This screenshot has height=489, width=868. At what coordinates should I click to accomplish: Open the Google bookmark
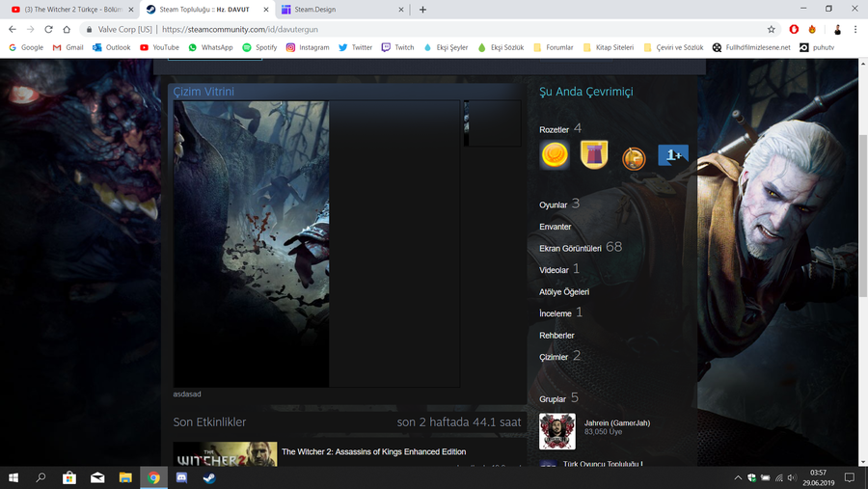[26, 47]
